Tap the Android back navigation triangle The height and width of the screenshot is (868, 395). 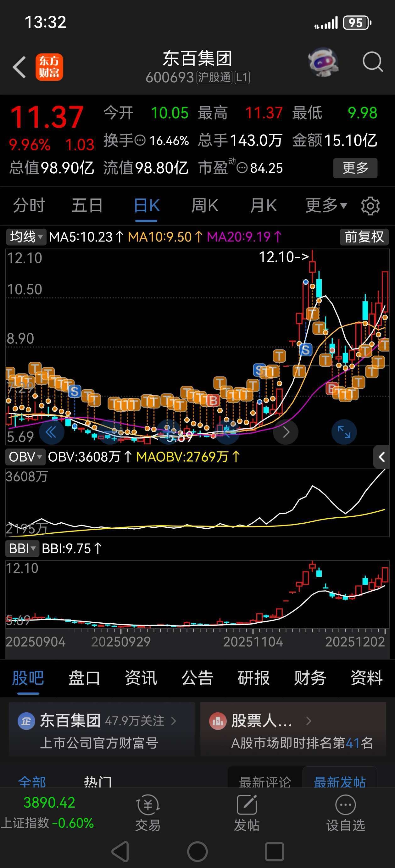click(121, 852)
